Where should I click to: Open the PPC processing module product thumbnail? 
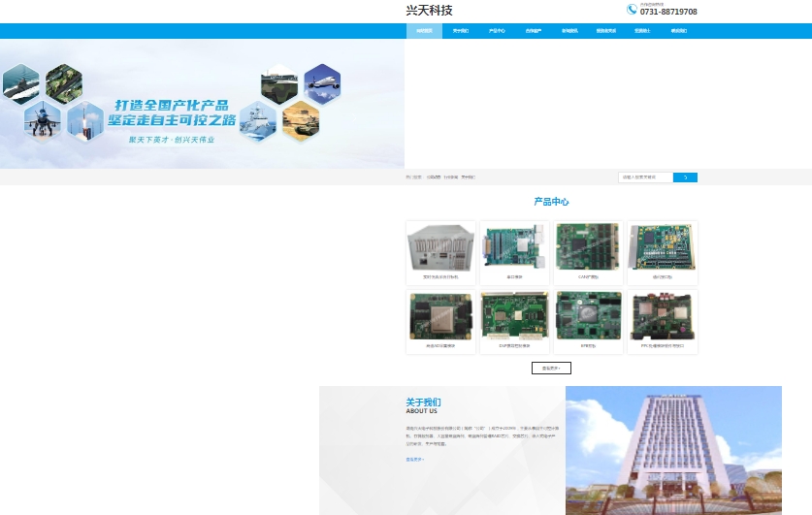[x=662, y=316]
